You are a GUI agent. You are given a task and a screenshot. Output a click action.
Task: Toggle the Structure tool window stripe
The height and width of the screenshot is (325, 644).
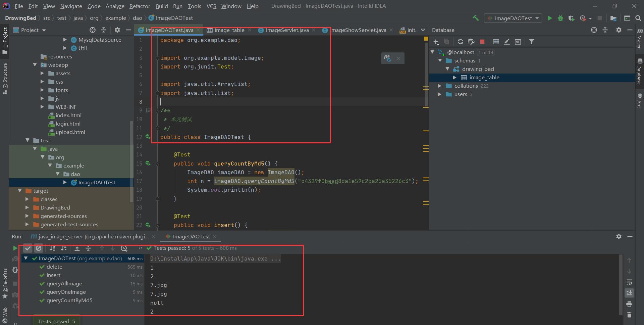point(5,78)
